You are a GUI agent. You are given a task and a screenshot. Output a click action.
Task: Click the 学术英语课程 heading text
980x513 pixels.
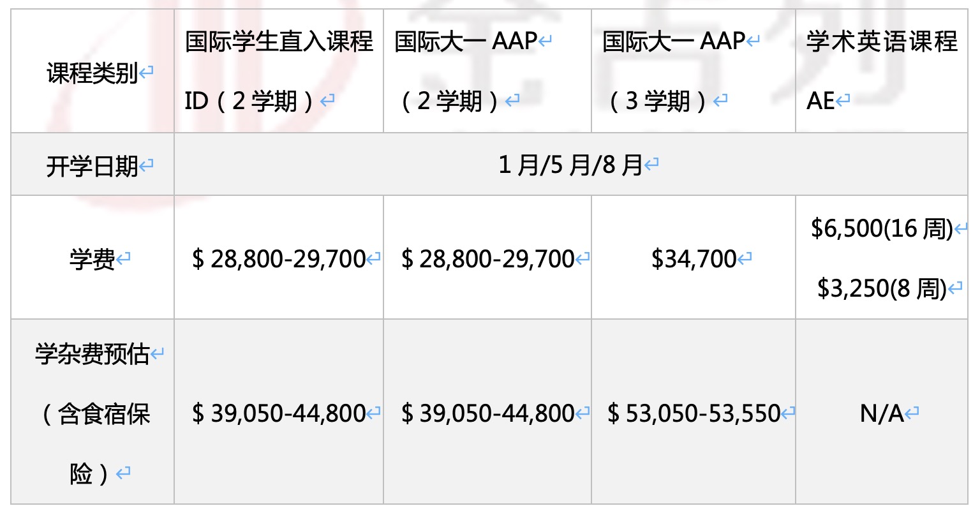(882, 41)
